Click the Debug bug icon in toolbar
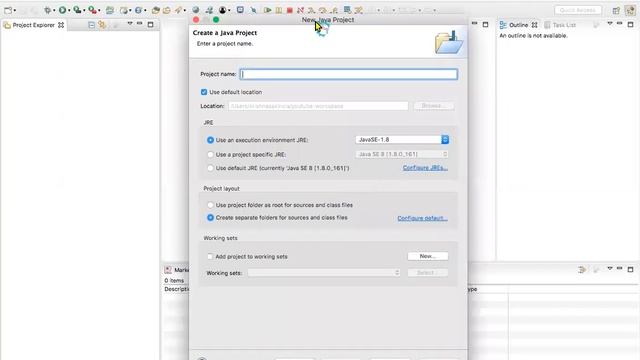Screen dimensions: 640x360 point(48,10)
